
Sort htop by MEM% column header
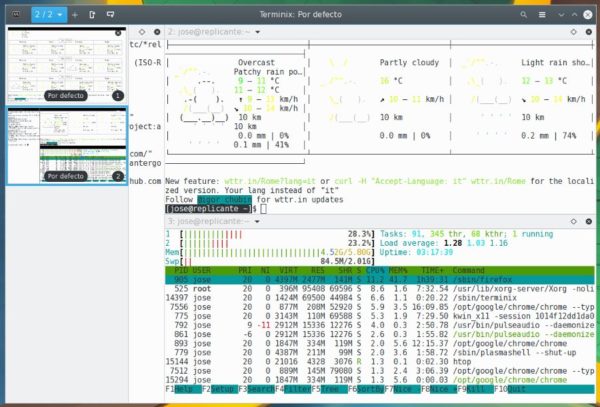point(398,270)
